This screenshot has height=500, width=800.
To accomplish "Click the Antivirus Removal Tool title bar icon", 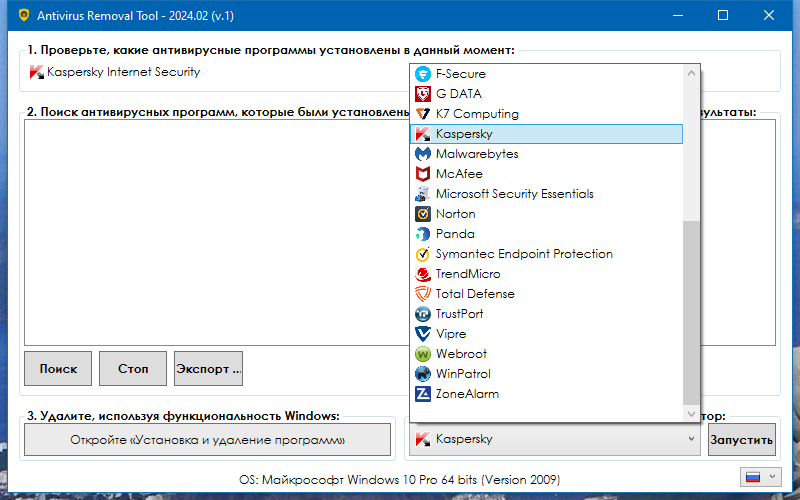I will pos(23,15).
